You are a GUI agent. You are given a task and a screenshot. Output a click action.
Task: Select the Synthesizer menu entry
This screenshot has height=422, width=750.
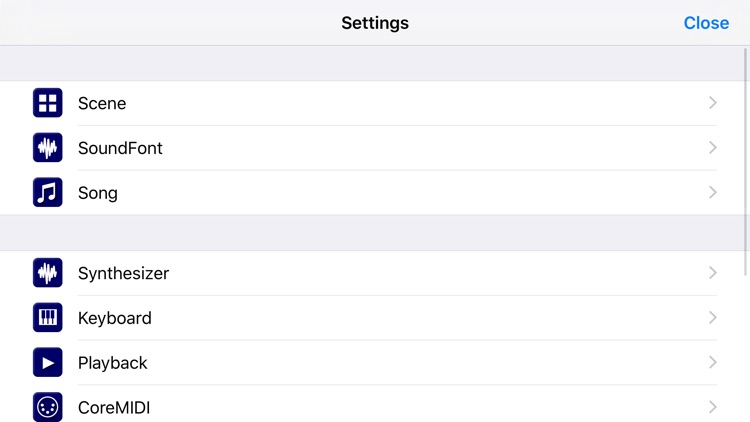[375, 273]
